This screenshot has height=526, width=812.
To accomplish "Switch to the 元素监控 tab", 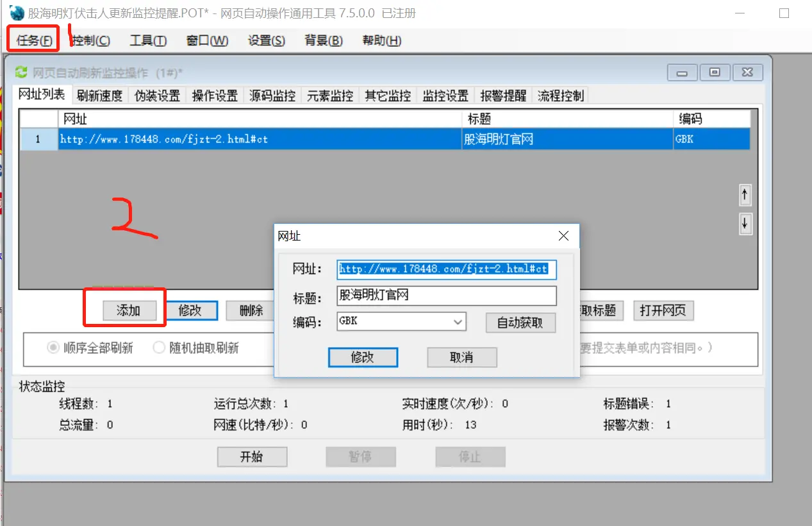I will (x=330, y=96).
